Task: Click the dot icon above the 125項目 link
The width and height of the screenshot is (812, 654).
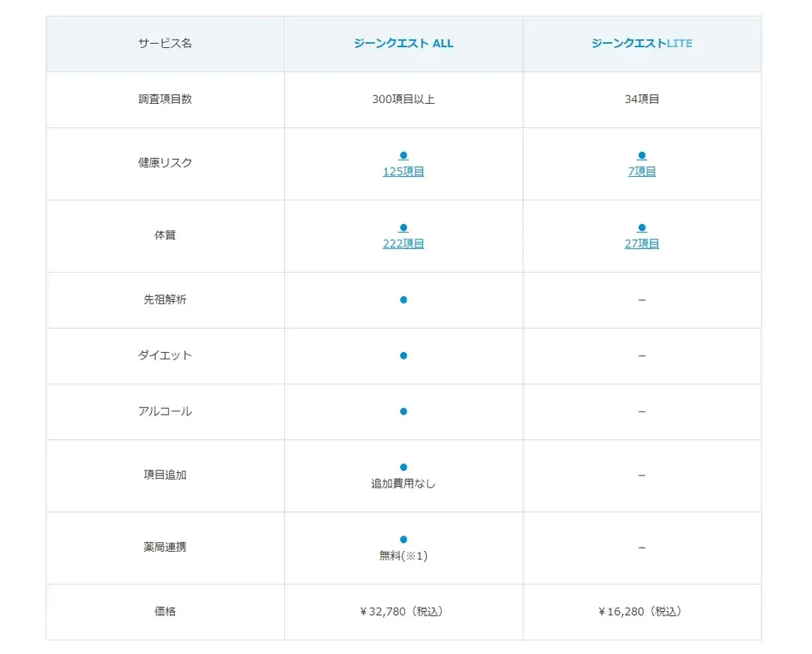Action: click(x=403, y=155)
